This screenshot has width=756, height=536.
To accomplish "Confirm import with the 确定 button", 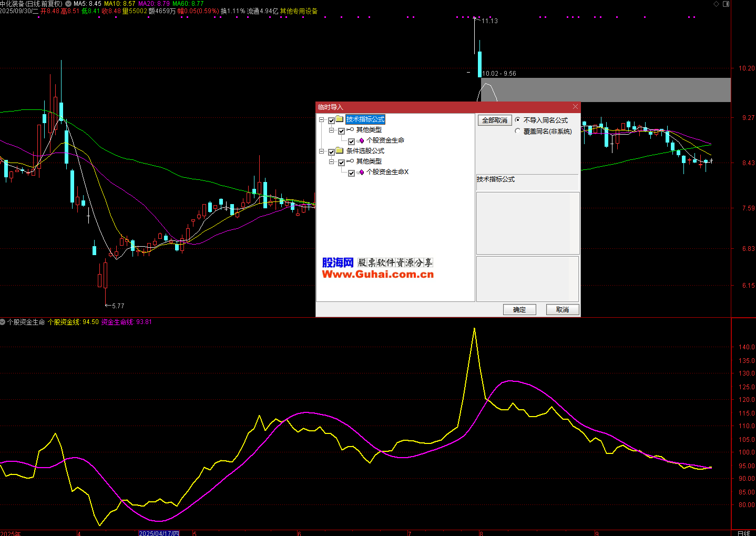I will 519,310.
